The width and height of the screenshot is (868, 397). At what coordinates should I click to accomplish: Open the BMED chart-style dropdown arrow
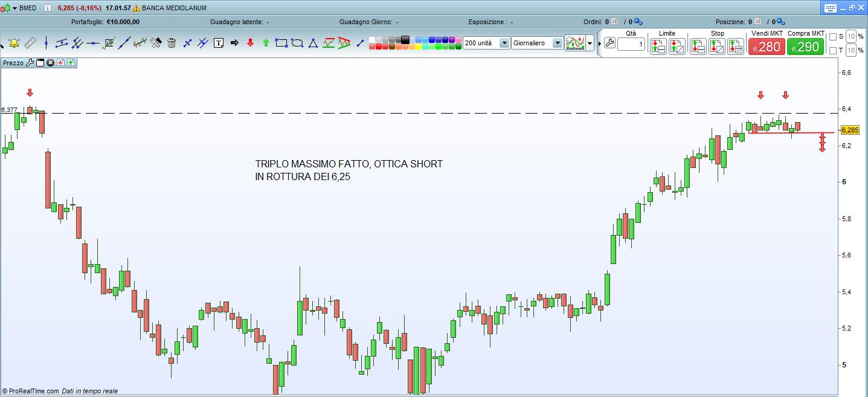tap(14, 8)
